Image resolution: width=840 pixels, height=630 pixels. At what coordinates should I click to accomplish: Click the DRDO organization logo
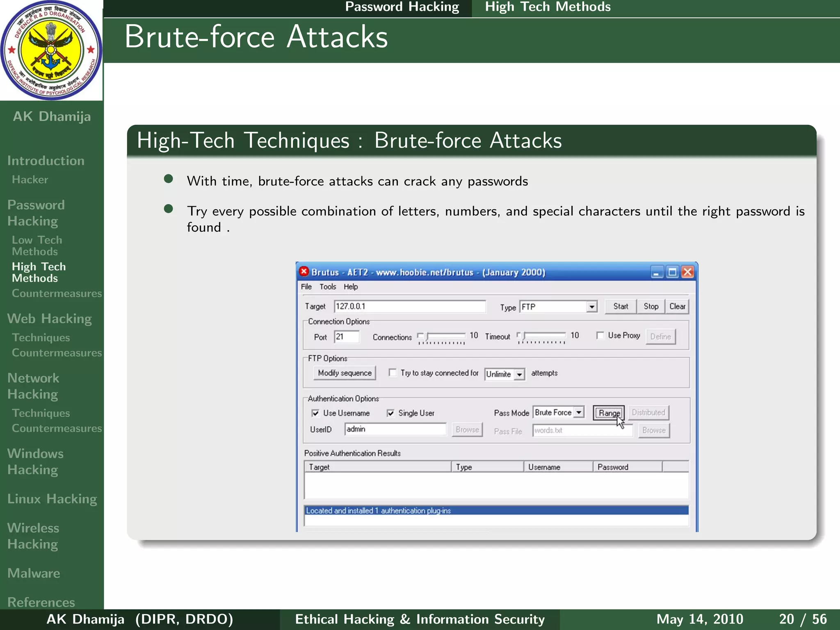click(x=51, y=50)
